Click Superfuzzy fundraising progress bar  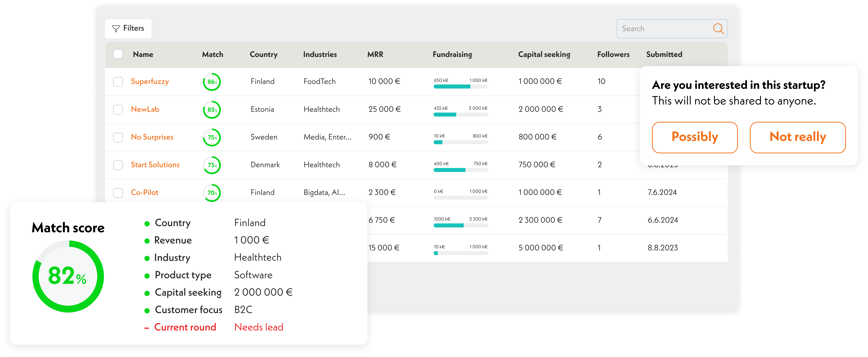coord(461,87)
